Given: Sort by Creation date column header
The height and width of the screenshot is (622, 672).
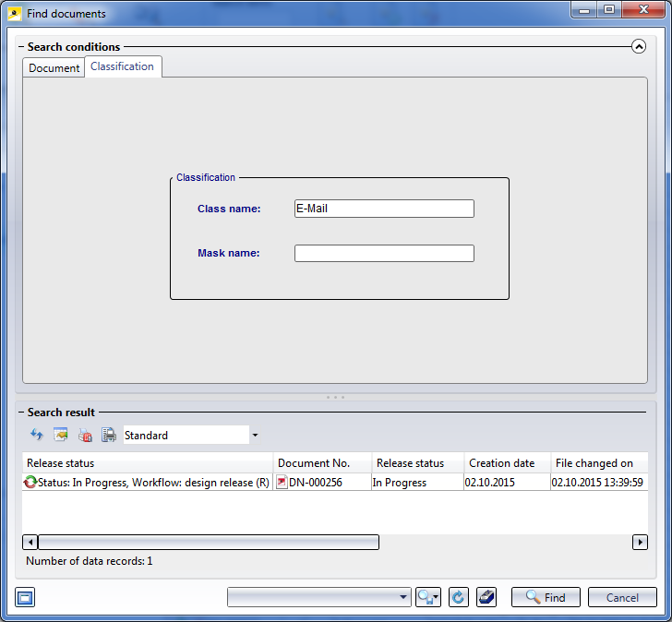Looking at the screenshot, I should click(x=507, y=463).
